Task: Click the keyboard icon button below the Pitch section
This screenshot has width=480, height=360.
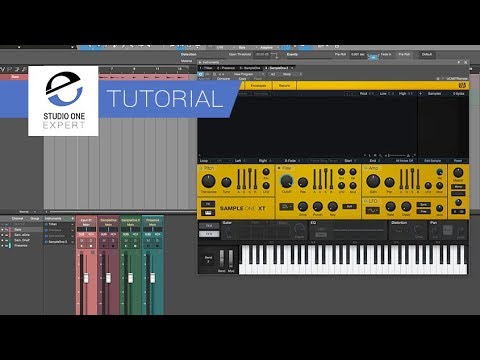Action: click(x=208, y=213)
